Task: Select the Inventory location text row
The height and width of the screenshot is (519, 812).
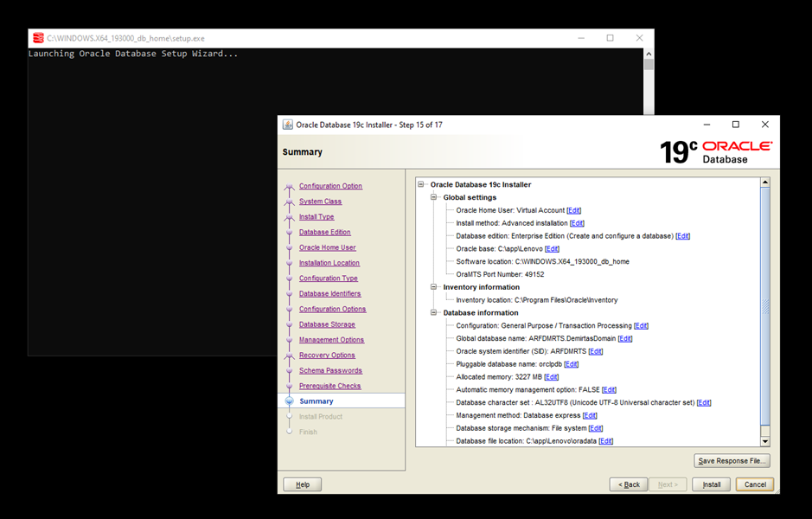Action: pos(536,300)
